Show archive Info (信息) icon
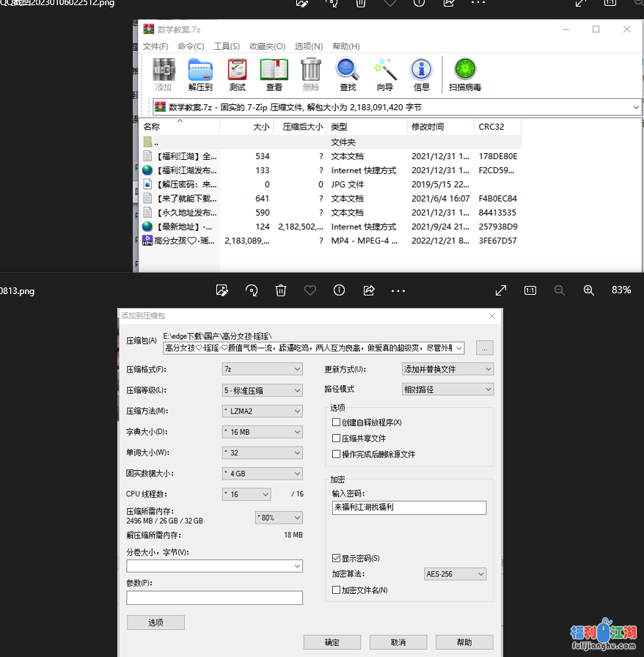 click(421, 75)
